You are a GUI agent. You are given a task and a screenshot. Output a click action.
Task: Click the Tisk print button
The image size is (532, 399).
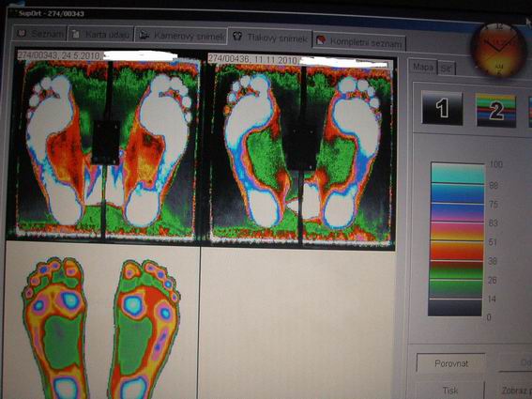[449, 391]
